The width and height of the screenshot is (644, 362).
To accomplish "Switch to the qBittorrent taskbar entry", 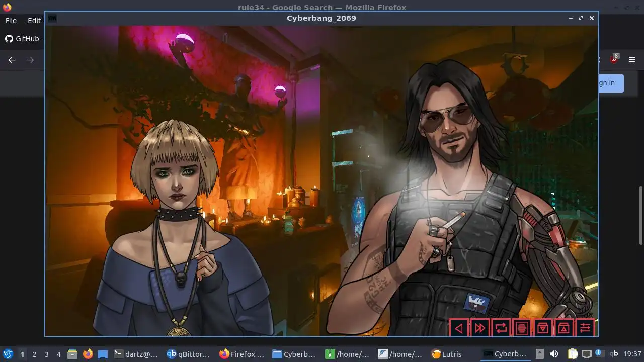I will 188,354.
